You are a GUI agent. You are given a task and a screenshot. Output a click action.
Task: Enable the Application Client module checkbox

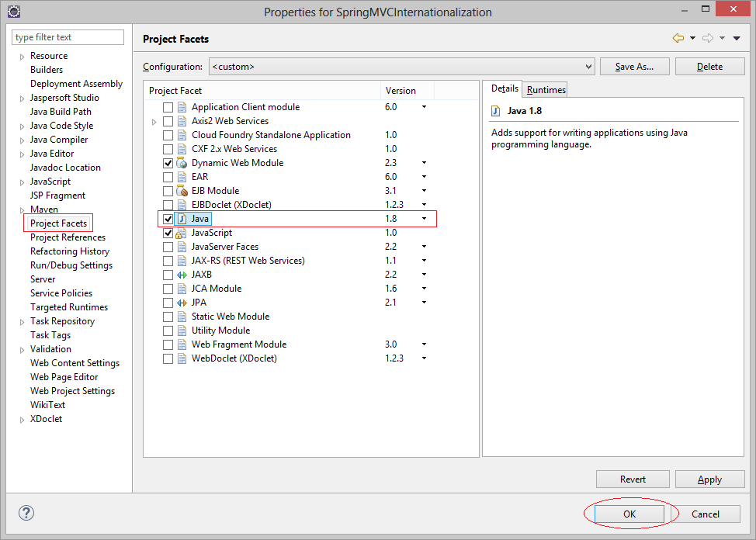pyautogui.click(x=168, y=107)
